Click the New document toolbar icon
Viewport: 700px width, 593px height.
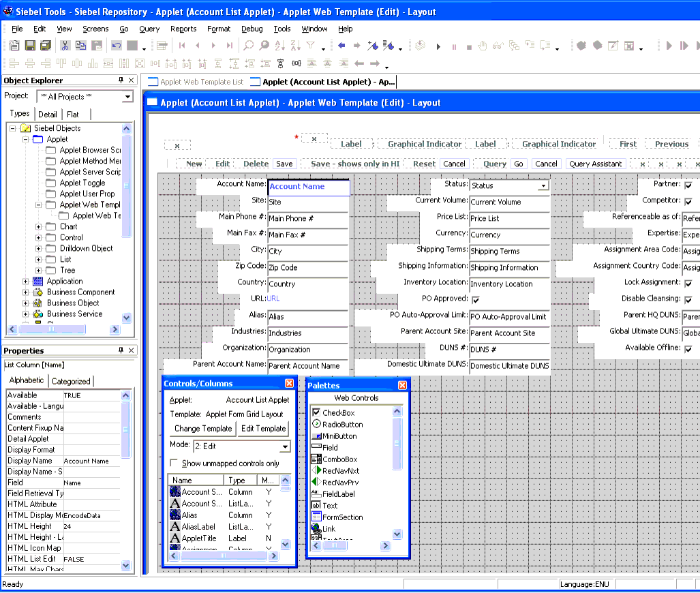click(14, 46)
